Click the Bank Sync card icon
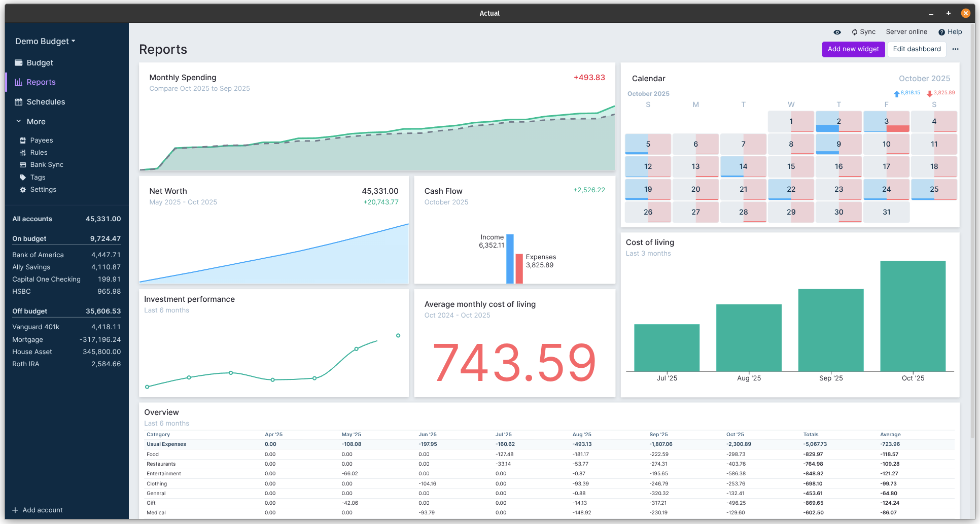The height and width of the screenshot is (524, 980). click(23, 165)
